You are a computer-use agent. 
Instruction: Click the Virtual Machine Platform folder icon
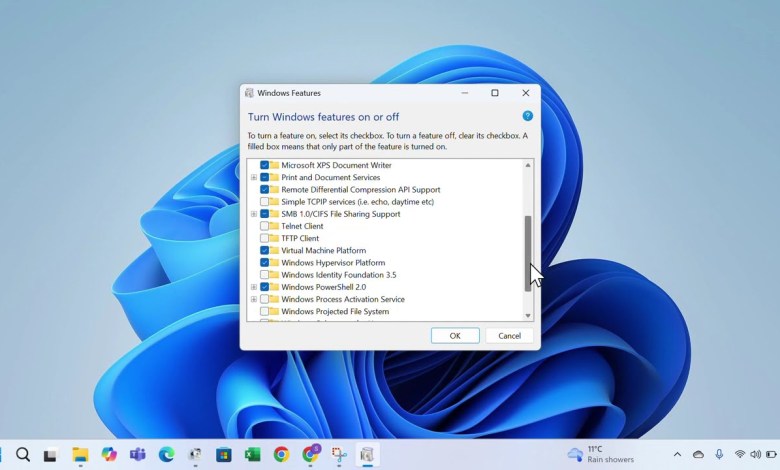point(275,250)
